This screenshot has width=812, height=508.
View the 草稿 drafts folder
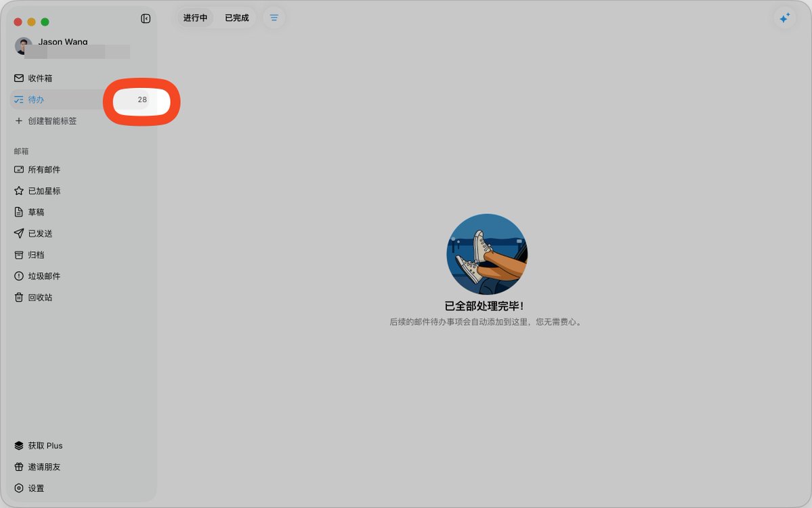point(35,212)
